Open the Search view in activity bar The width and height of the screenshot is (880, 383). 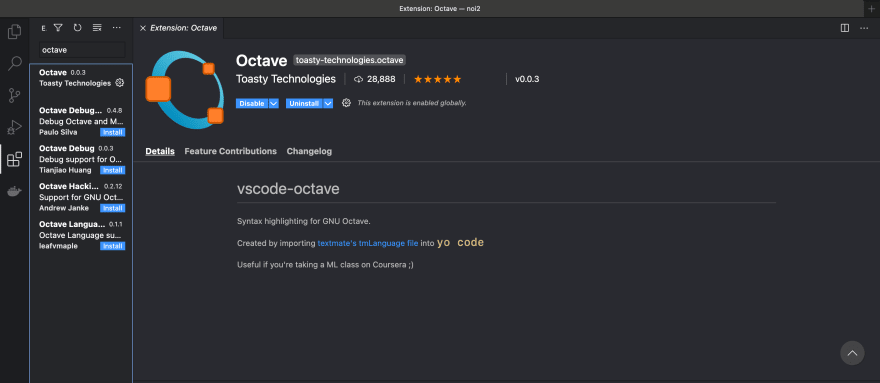(15, 63)
